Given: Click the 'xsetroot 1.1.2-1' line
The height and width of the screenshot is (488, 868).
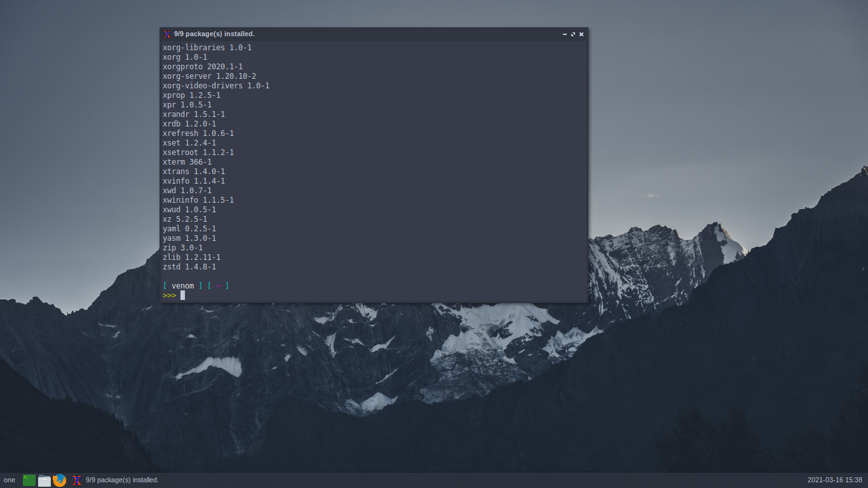Looking at the screenshot, I should 198,152.
